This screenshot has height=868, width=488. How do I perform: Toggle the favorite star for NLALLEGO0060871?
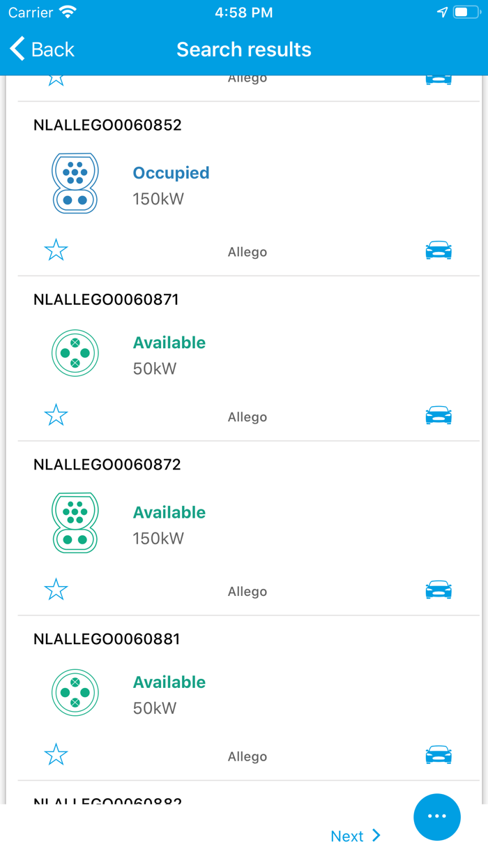[x=56, y=414]
